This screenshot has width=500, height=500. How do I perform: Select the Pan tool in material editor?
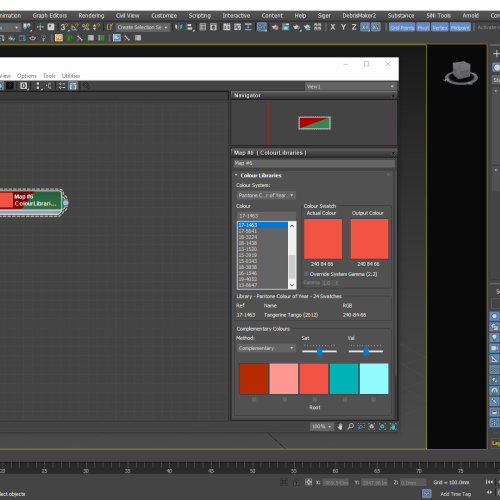point(340,426)
